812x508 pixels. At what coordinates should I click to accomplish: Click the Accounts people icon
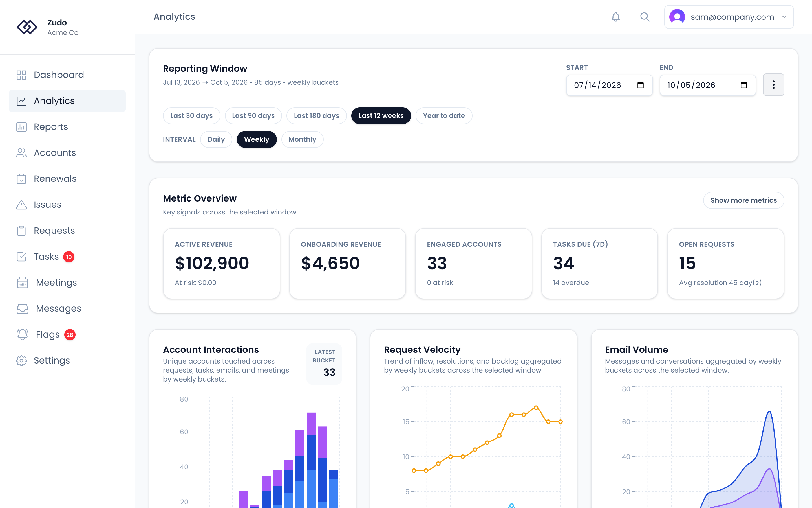click(x=21, y=153)
